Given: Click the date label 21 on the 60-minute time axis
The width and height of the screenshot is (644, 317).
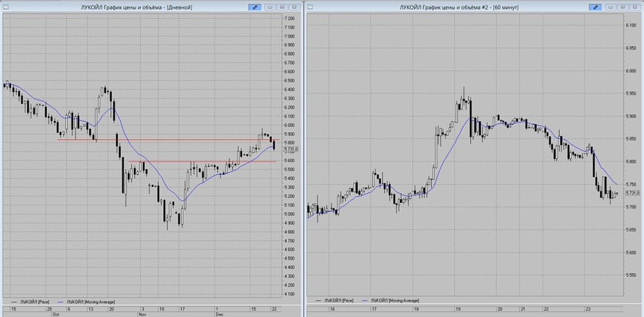Looking at the screenshot, I should tap(523, 309).
